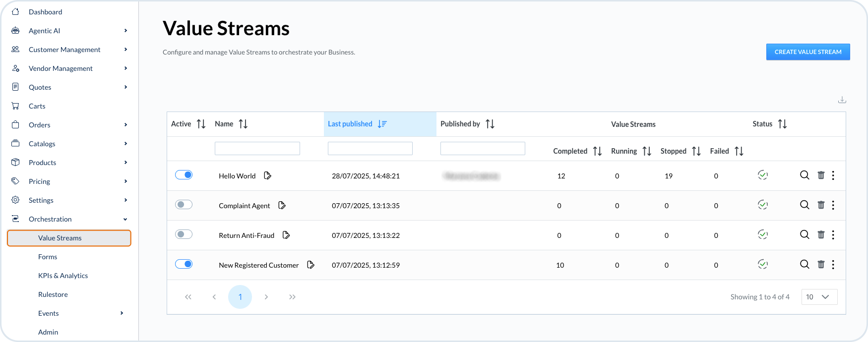
Task: Delete the Return Anti-Fraud value stream
Action: coord(821,234)
